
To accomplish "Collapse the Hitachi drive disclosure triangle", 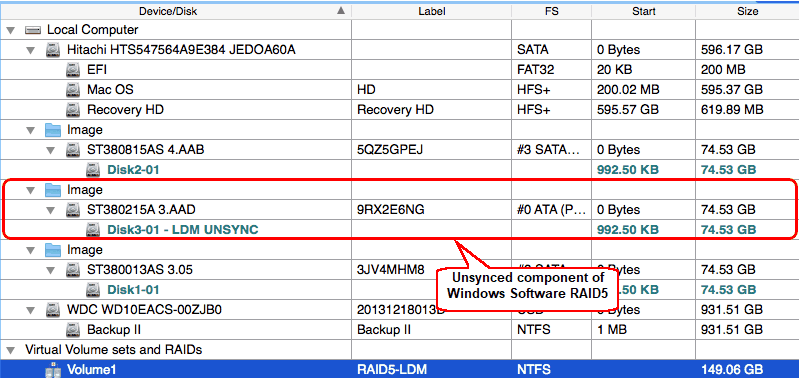I will pyautogui.click(x=30, y=50).
